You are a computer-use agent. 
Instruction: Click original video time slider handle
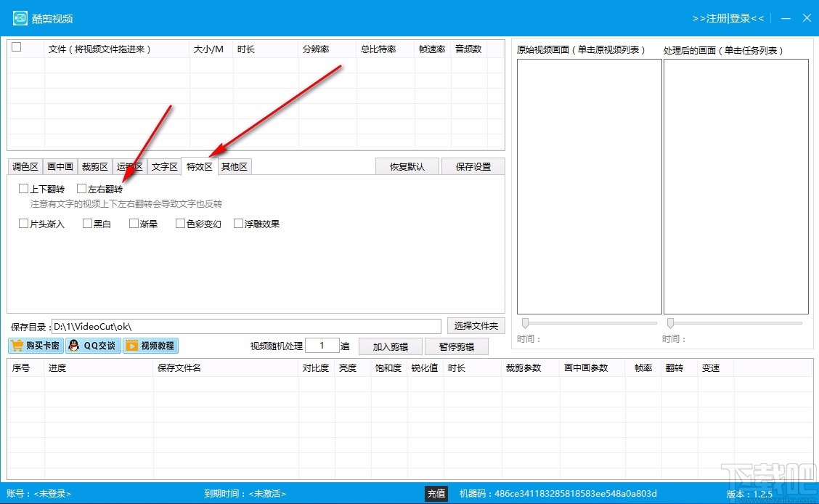tap(525, 323)
